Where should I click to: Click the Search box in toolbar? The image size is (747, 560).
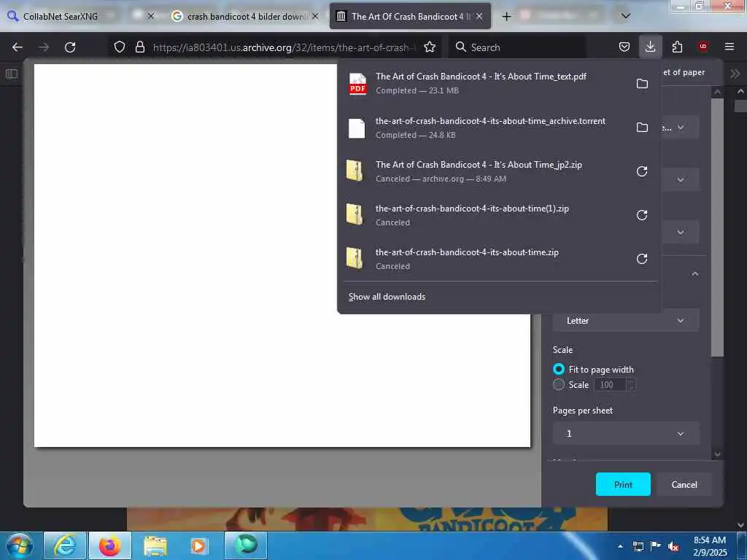(517, 47)
